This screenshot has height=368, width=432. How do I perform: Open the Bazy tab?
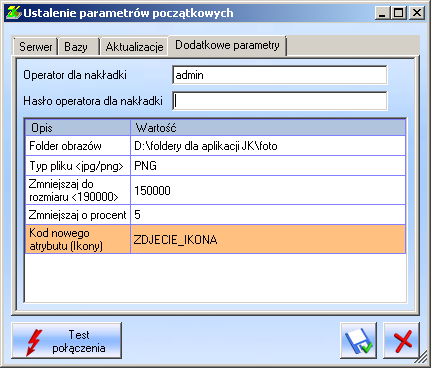tap(79, 46)
